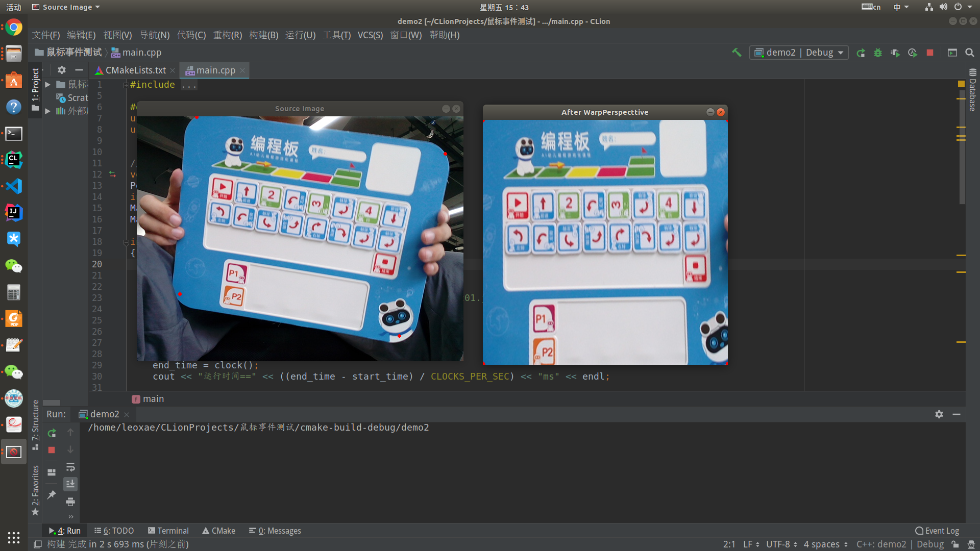Image resolution: width=980 pixels, height=551 pixels.
Task: Open the 构建(B) menu
Action: [x=263, y=35]
